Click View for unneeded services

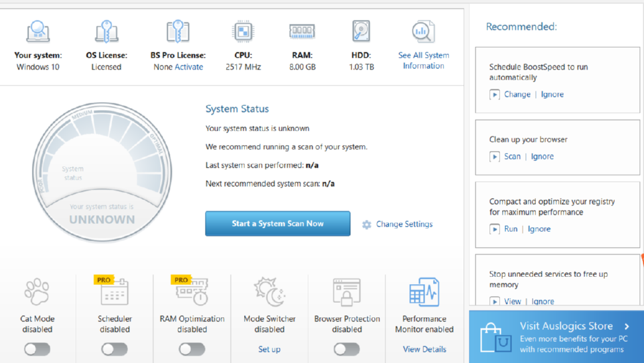click(x=513, y=301)
